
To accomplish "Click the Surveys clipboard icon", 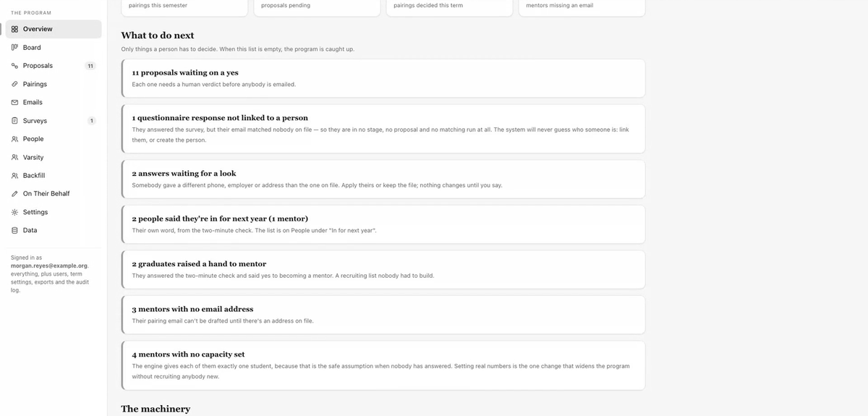I will tap(14, 121).
